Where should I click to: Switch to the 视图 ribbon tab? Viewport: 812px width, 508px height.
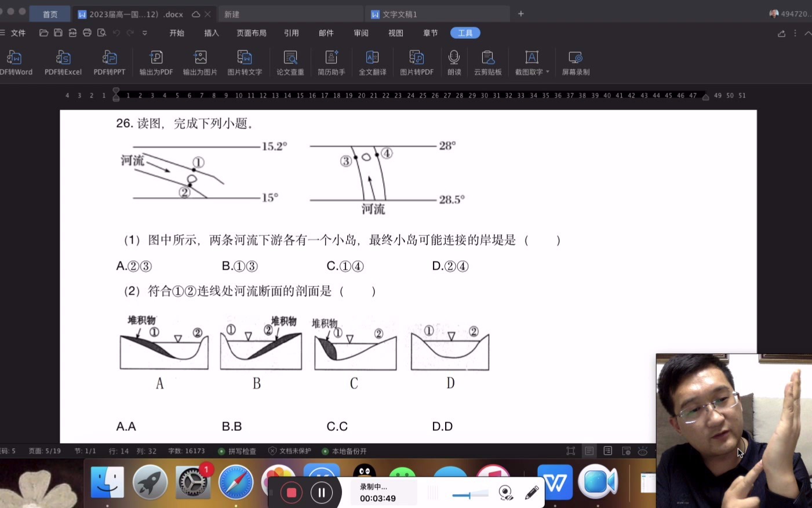click(x=396, y=33)
